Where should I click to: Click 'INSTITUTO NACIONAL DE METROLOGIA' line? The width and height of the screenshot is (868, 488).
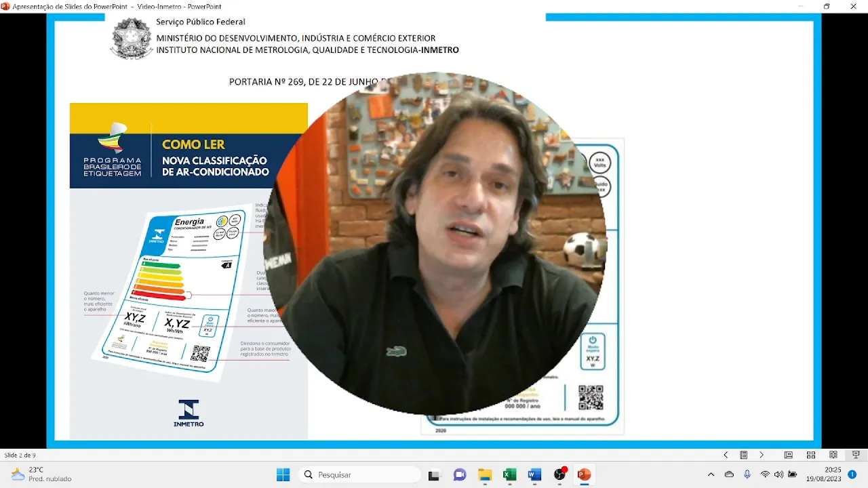pos(307,50)
